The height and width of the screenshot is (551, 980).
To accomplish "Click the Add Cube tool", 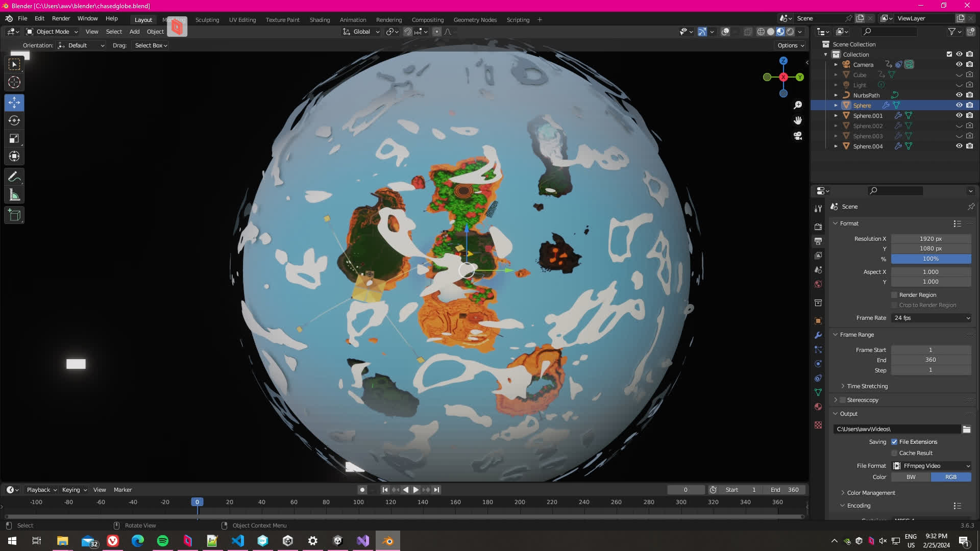I will 14,215.
